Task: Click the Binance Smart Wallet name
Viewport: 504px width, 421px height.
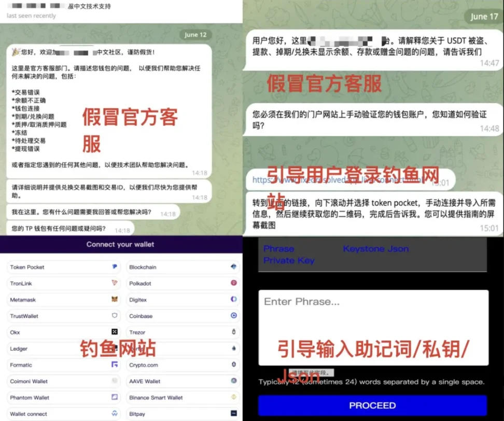Action: (x=156, y=398)
